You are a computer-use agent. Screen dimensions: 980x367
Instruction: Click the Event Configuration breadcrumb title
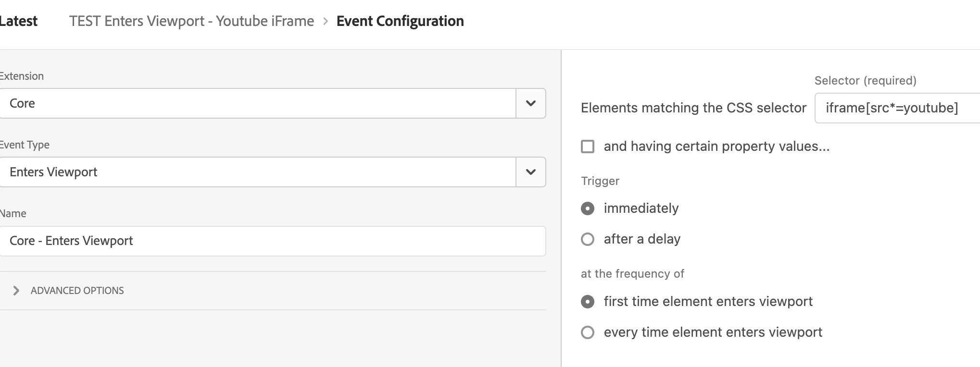point(400,21)
